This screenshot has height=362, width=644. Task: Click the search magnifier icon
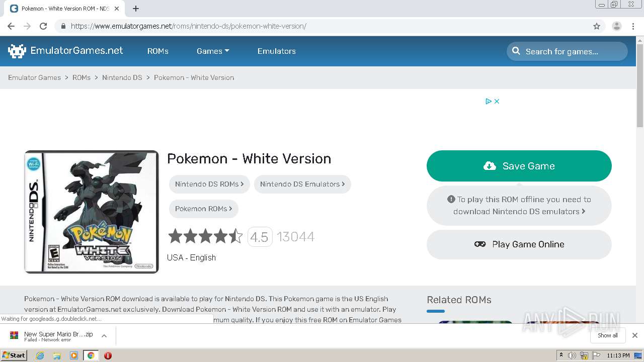point(516,51)
